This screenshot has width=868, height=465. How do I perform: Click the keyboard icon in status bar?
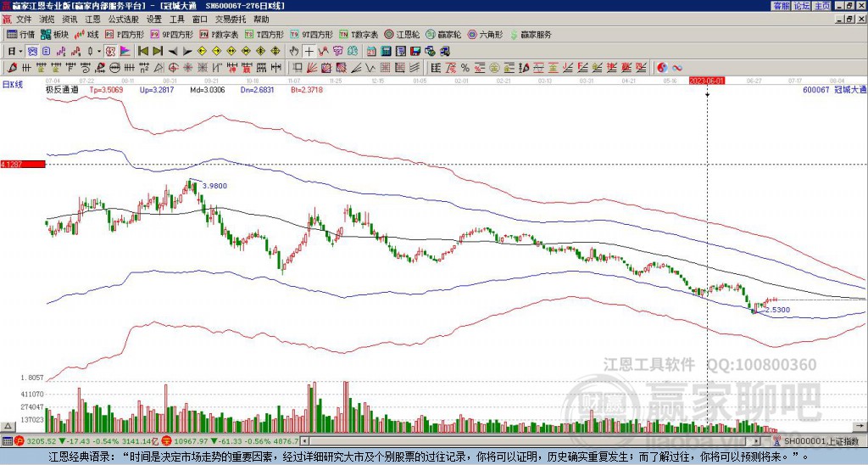click(x=6, y=441)
